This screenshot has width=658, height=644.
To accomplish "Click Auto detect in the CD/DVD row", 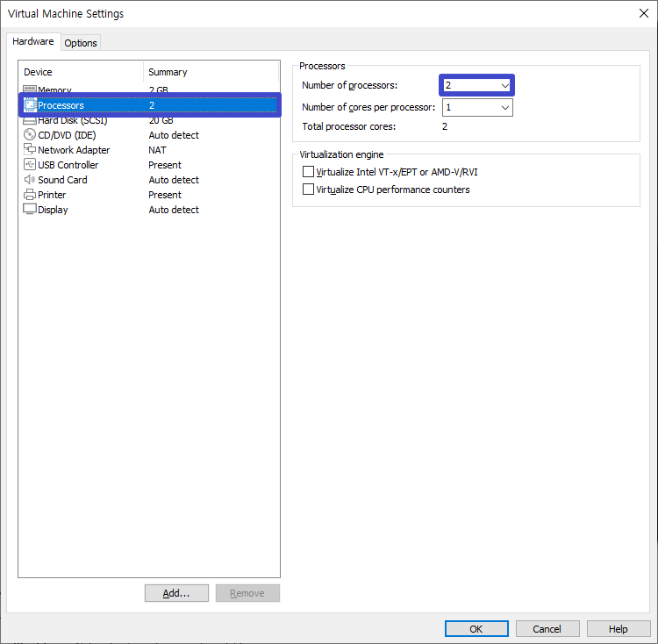I will pyautogui.click(x=174, y=135).
